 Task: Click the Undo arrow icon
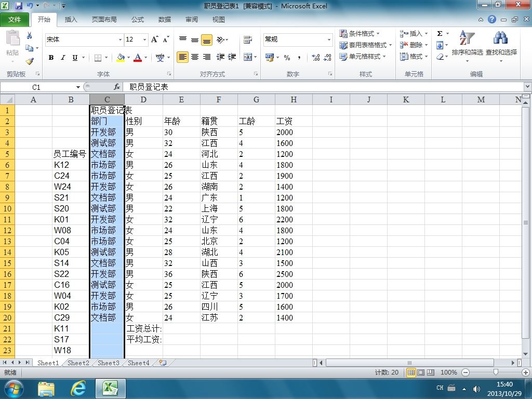point(30,5)
